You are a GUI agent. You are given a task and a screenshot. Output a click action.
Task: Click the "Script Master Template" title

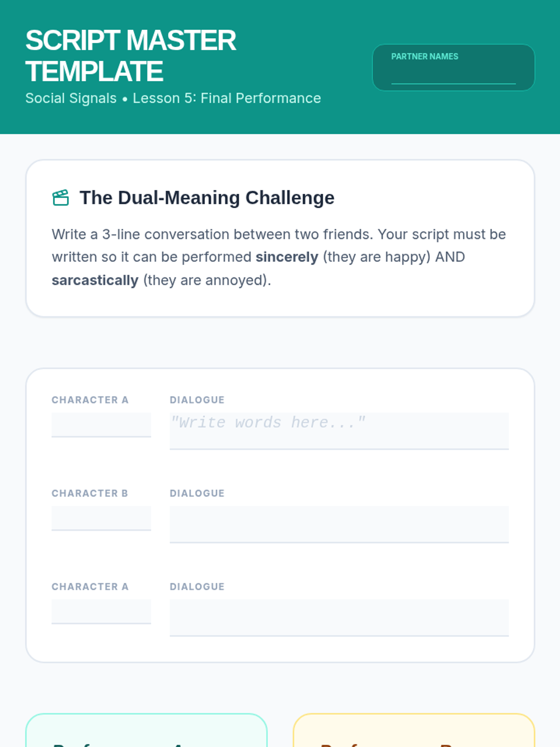click(131, 56)
